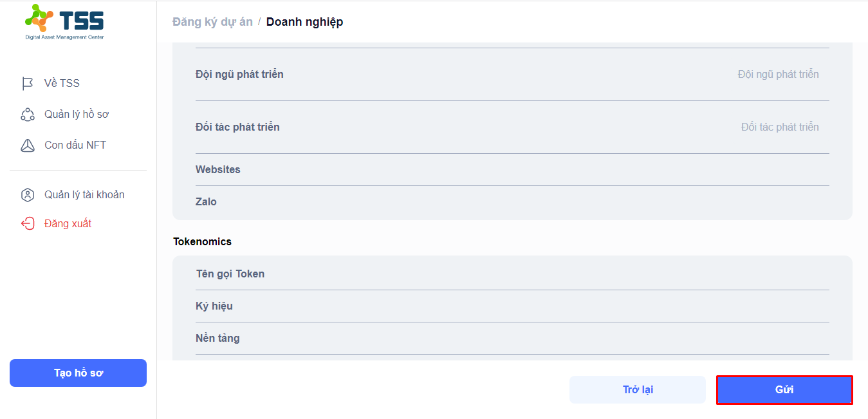Screen dimensions: 868x419
Task: Click the Websites field row
Action: (512, 170)
